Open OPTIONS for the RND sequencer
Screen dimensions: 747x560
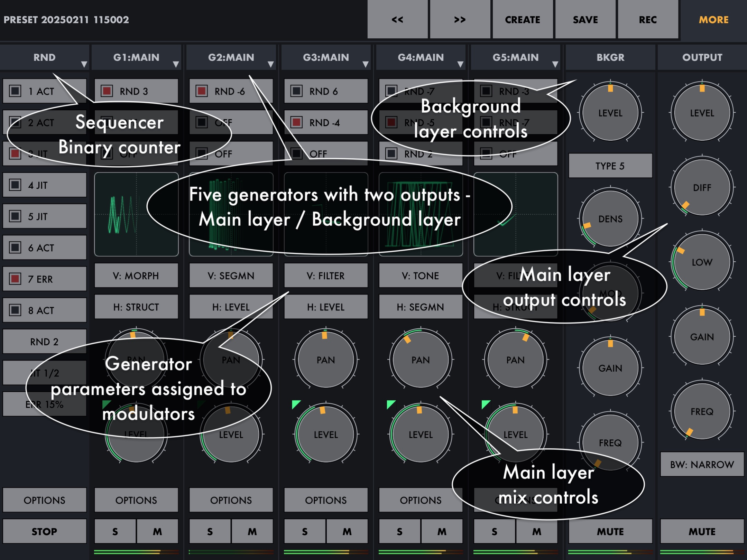click(45, 500)
